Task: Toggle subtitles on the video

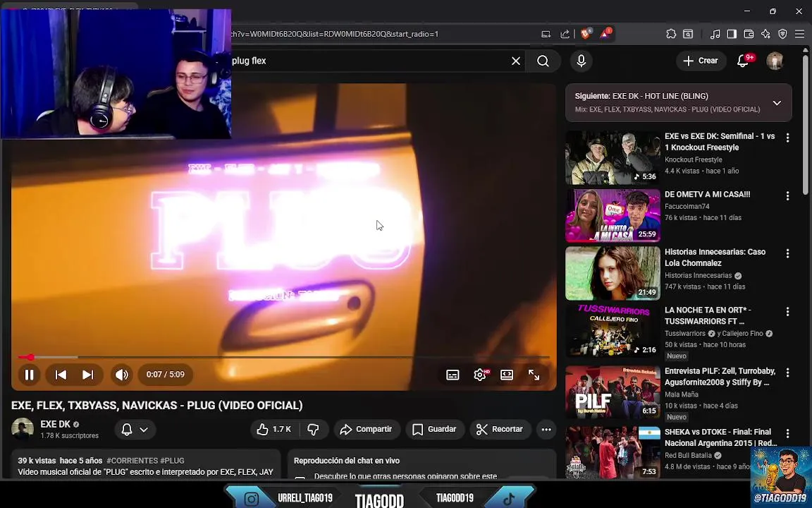Action: point(453,375)
